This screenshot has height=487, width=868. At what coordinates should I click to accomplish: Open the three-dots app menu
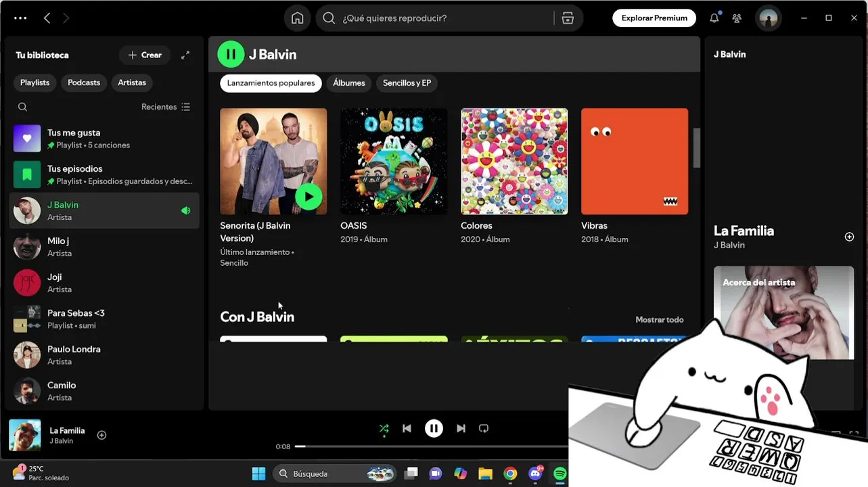(20, 18)
